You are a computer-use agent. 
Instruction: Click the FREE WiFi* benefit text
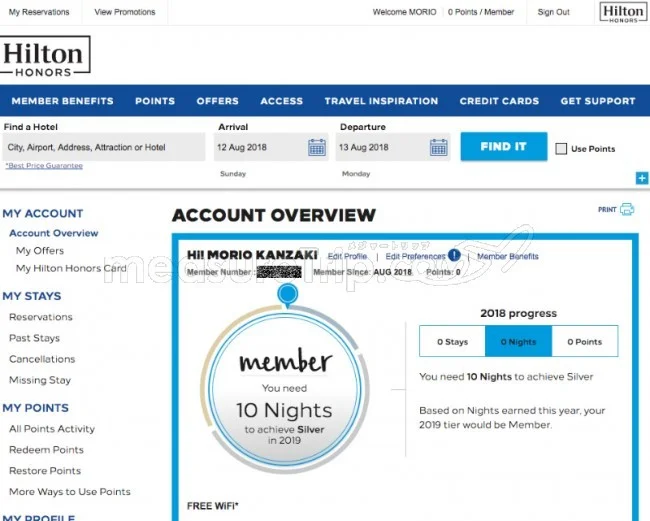click(213, 506)
